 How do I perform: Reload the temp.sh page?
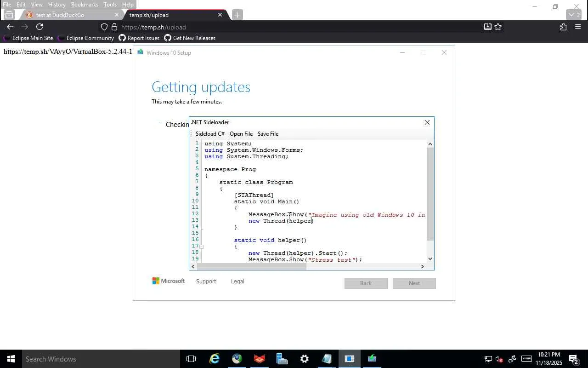[40, 27]
